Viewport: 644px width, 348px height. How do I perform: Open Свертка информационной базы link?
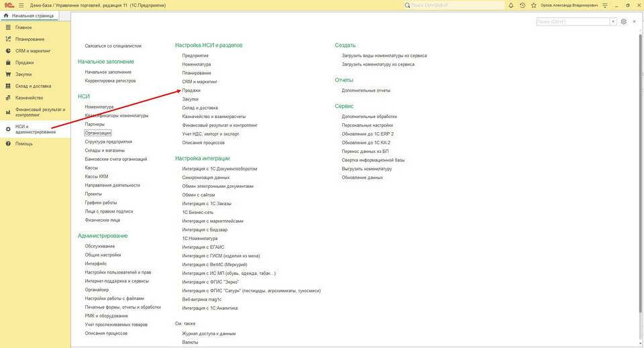coord(374,160)
